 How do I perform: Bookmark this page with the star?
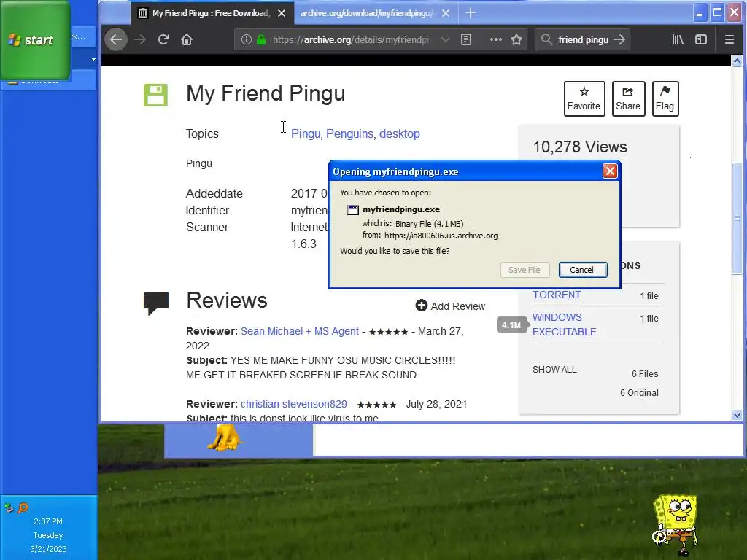[516, 39]
